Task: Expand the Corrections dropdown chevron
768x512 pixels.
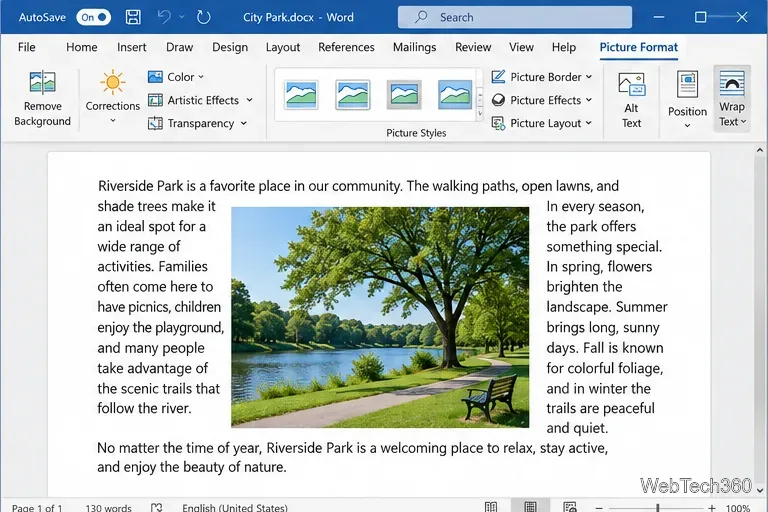Action: click(x=113, y=121)
